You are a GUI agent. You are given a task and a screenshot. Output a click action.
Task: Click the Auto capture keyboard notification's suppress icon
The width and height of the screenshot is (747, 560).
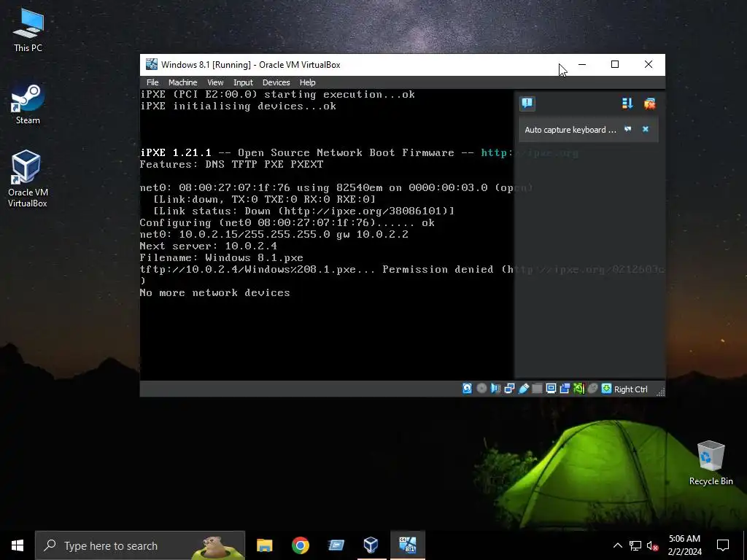click(628, 129)
